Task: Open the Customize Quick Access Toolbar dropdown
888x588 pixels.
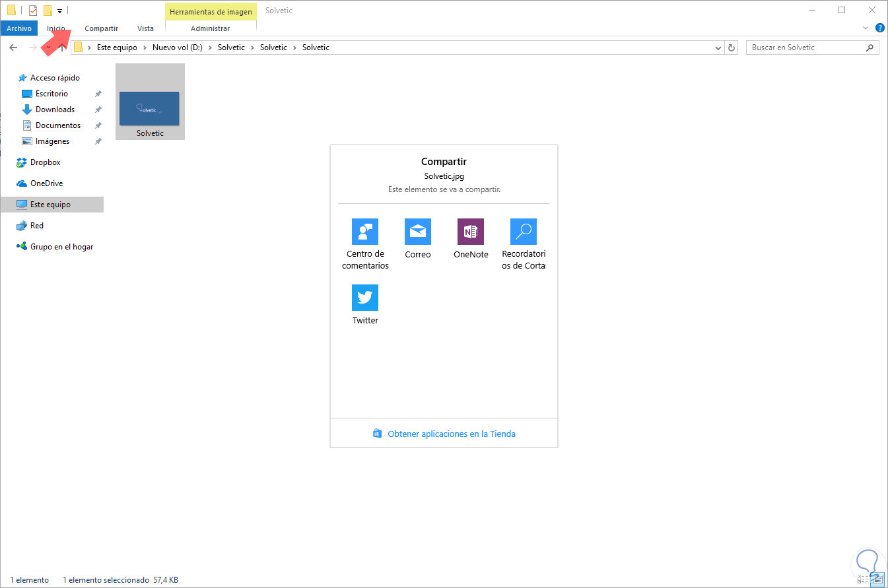Action: click(59, 11)
